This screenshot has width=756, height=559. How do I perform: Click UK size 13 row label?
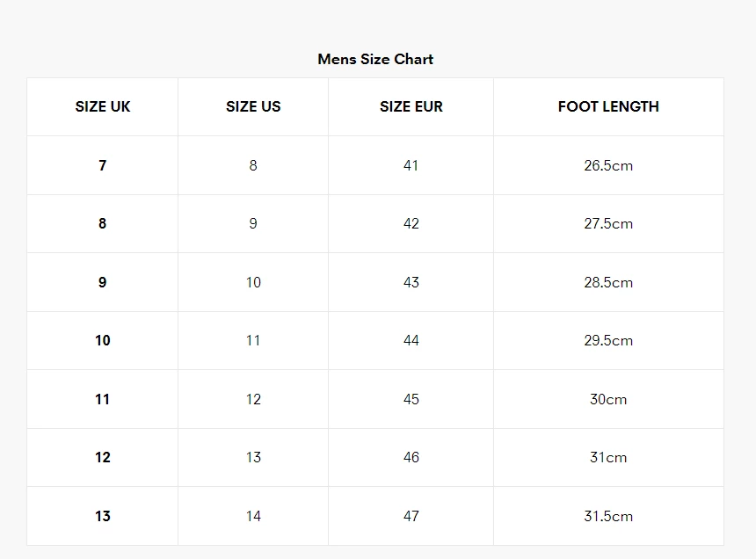pyautogui.click(x=103, y=516)
